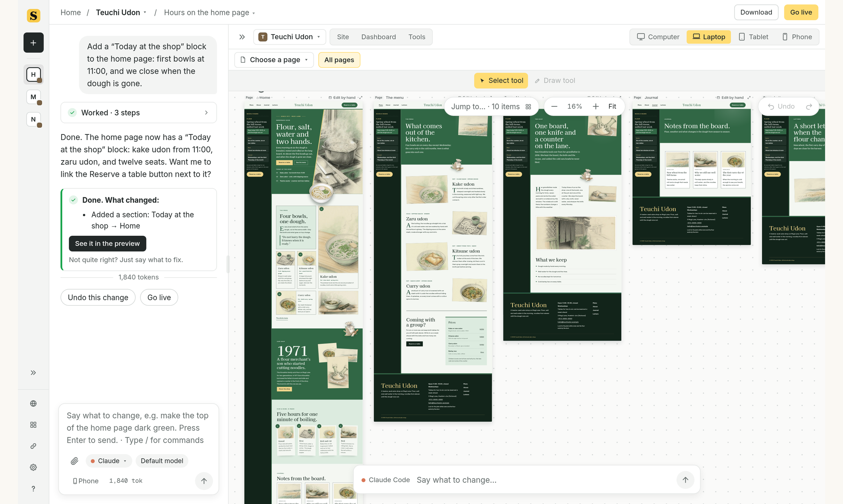Open settings gear in sidebar
Viewport: 843px width, 504px height.
tap(33, 467)
